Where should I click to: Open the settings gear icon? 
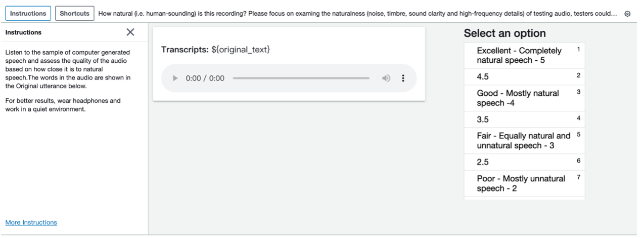click(x=627, y=14)
